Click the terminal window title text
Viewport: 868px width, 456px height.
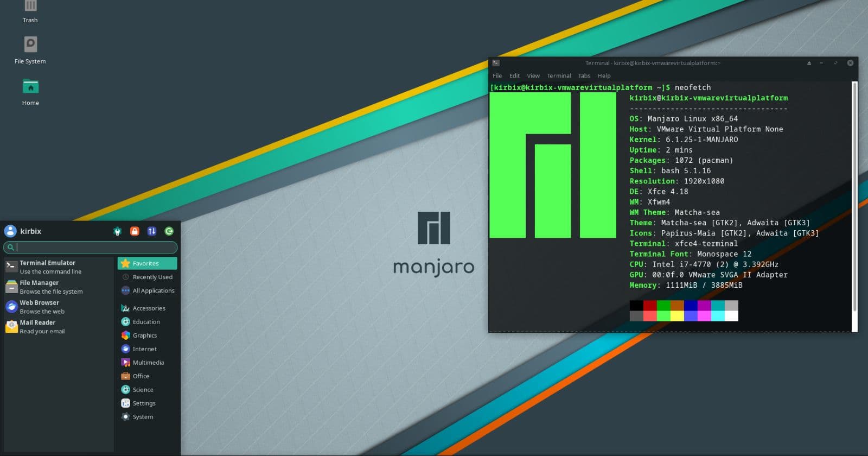653,63
